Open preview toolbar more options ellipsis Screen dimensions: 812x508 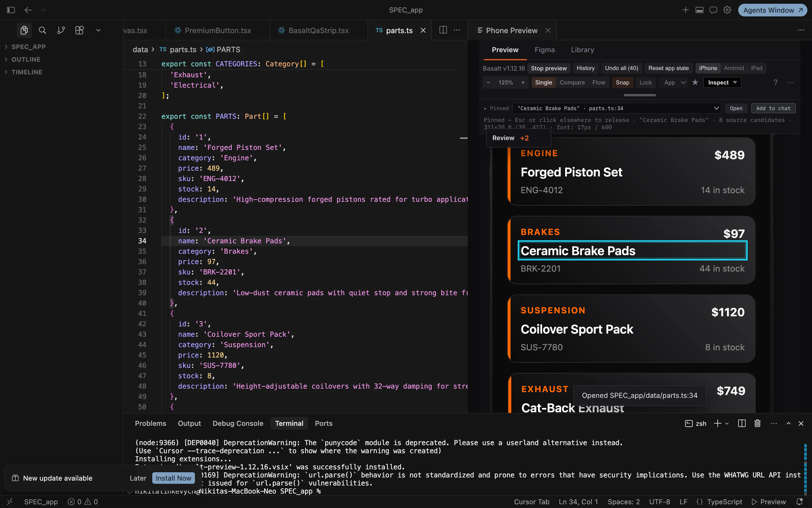tap(790, 83)
